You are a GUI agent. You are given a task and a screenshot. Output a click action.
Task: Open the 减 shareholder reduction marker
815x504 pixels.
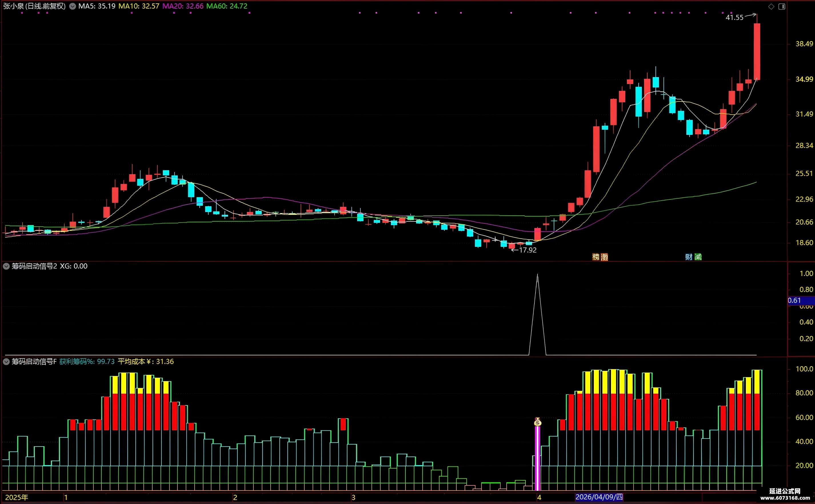click(698, 257)
